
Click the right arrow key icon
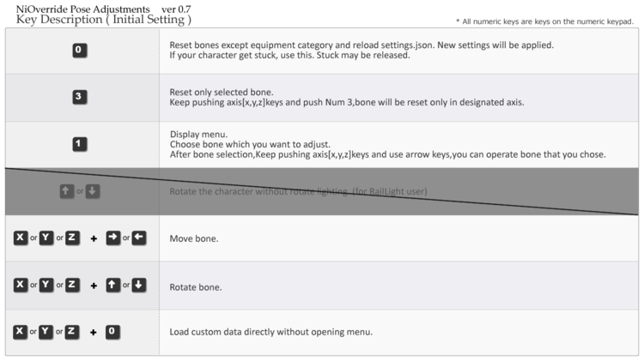tap(113, 238)
